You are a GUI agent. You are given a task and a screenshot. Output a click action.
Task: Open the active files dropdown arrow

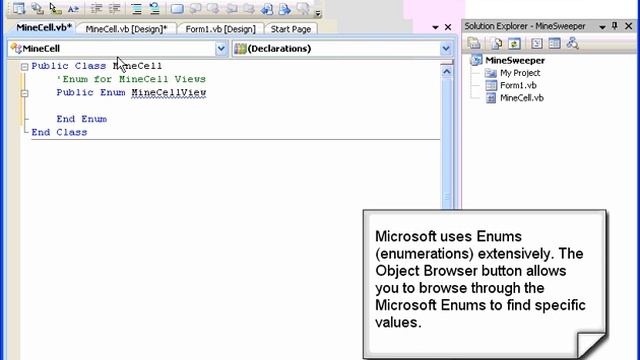[435, 27]
